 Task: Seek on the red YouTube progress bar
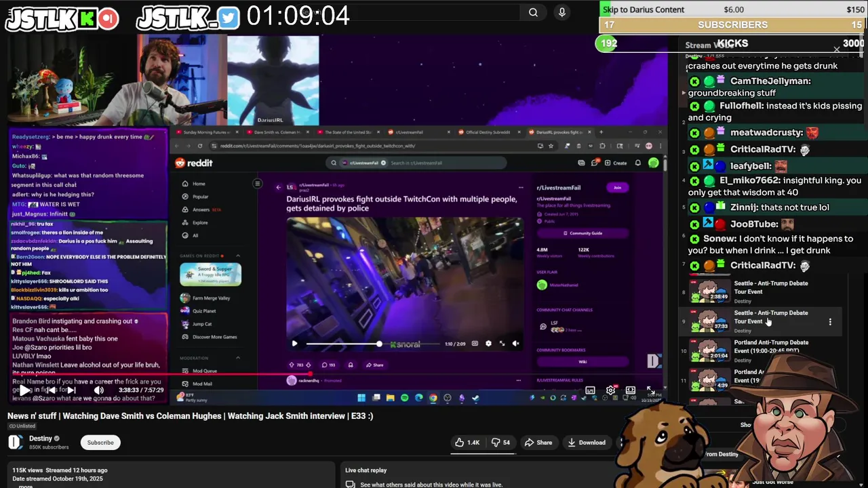point(338,373)
